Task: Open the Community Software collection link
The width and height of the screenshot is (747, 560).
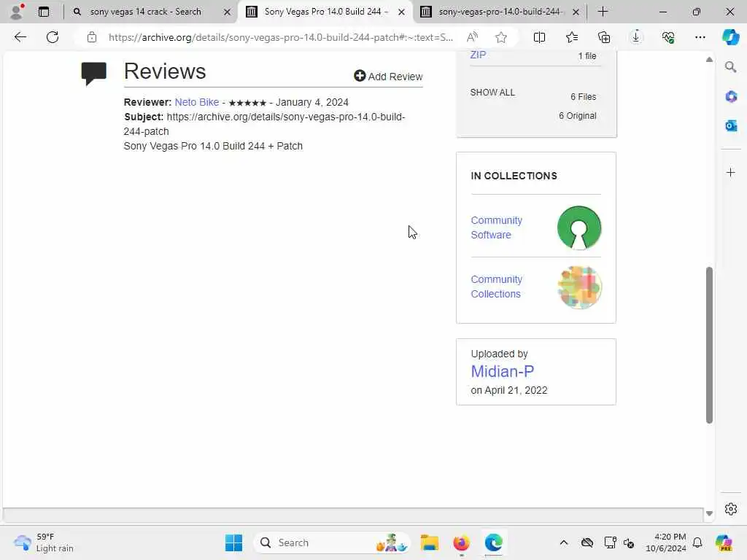Action: (x=496, y=227)
